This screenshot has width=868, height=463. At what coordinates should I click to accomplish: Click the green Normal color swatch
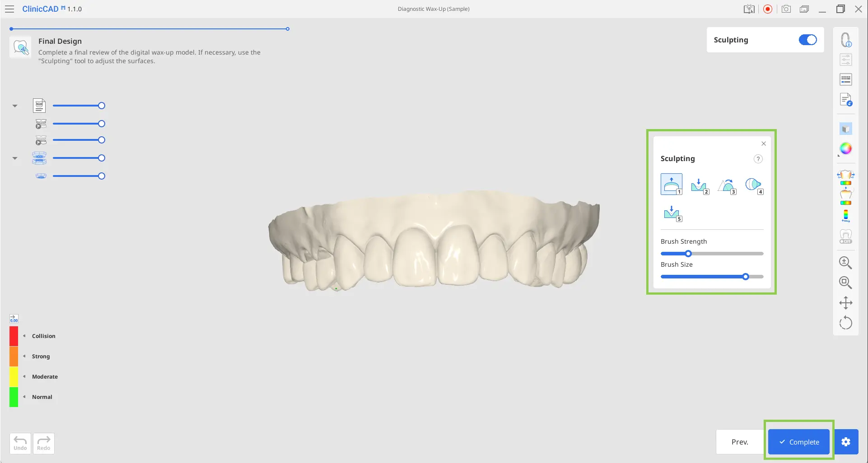14,397
